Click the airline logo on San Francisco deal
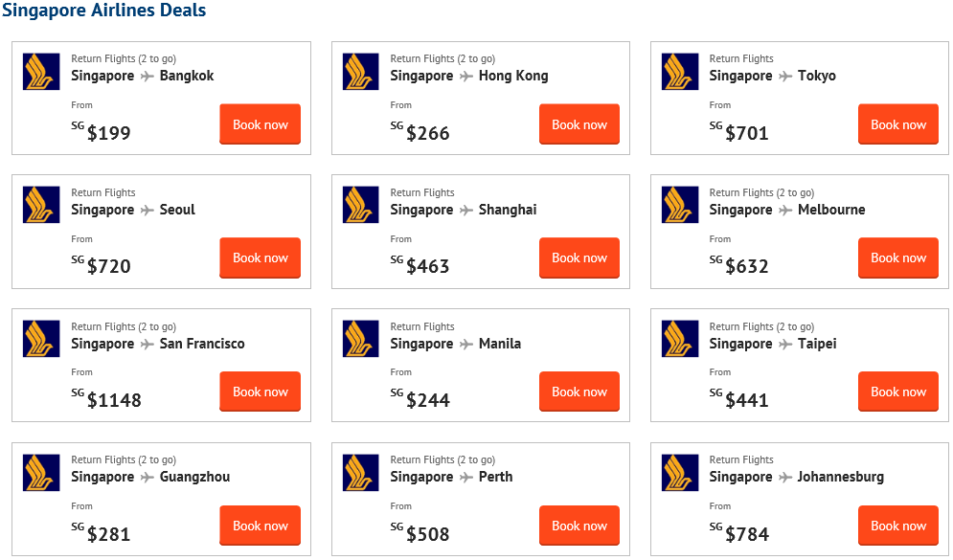The width and height of the screenshot is (953, 560). coord(41,339)
